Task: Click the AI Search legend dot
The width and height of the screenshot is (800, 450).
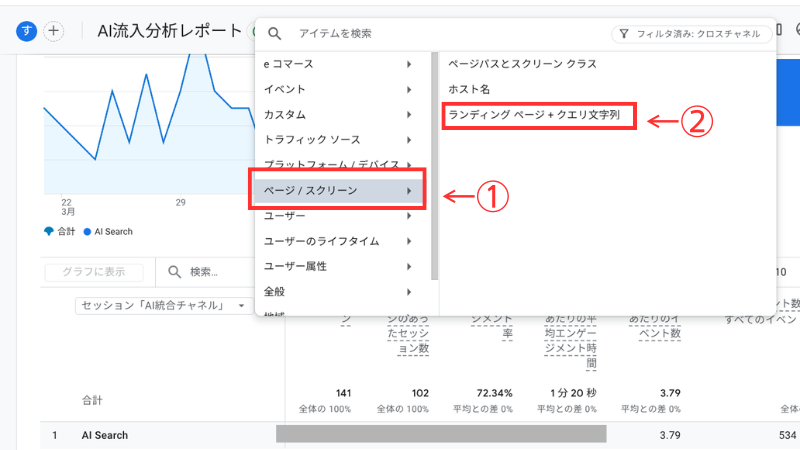Action: tap(88, 231)
